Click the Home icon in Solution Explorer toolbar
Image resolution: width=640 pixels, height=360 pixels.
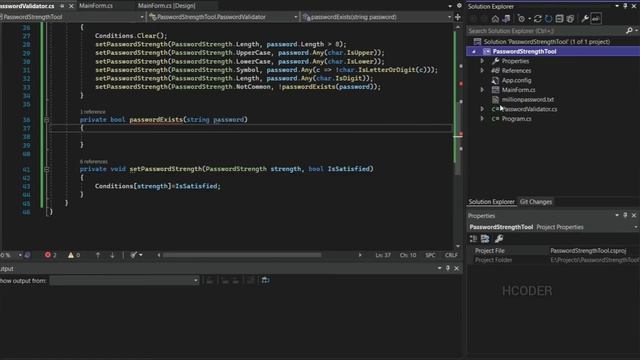[495, 19]
